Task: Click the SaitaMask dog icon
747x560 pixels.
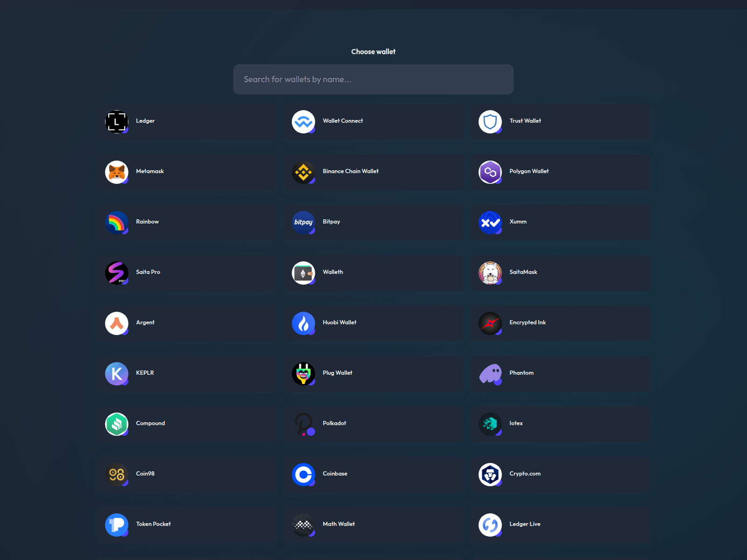Action: click(490, 273)
